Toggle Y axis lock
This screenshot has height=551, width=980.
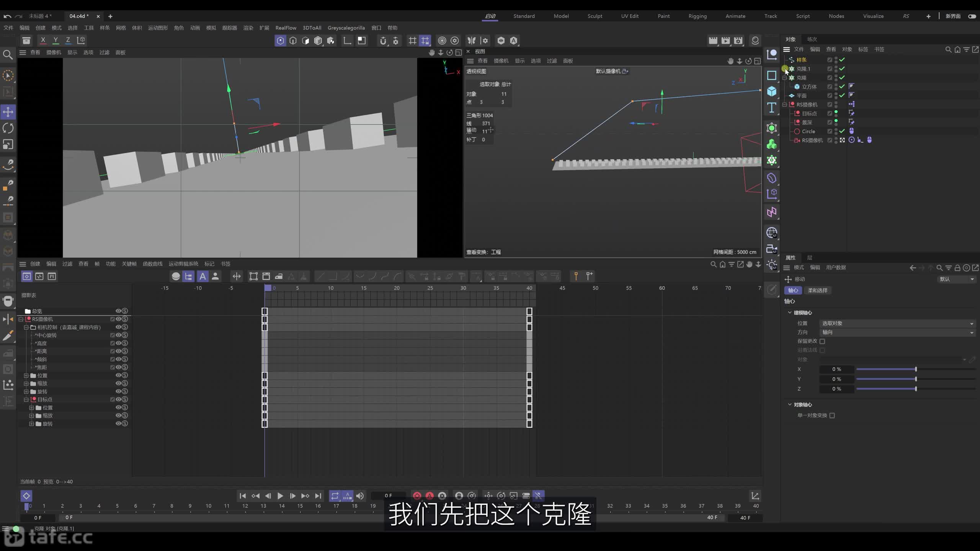(x=56, y=40)
